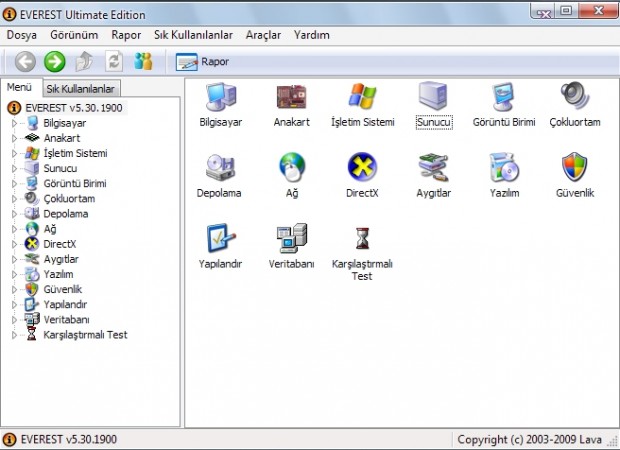The height and width of the screenshot is (450, 620).
Task: Open the Araçlar menu
Action: (263, 35)
